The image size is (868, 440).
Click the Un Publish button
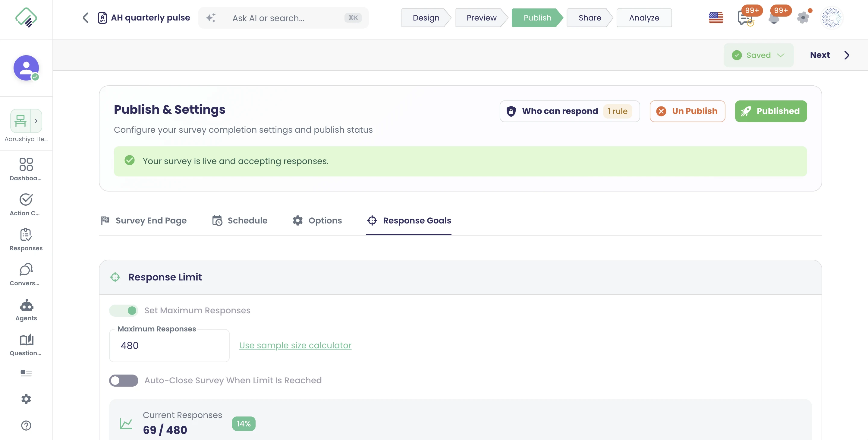click(687, 111)
